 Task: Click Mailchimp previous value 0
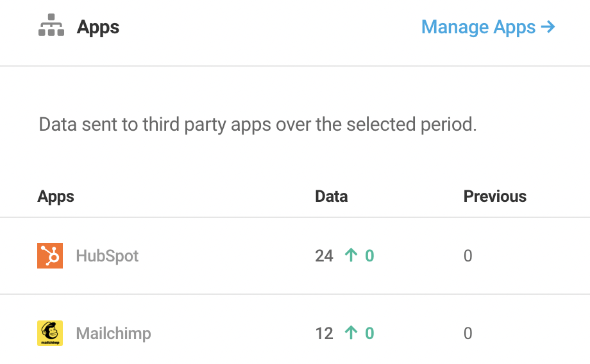pyautogui.click(x=468, y=333)
